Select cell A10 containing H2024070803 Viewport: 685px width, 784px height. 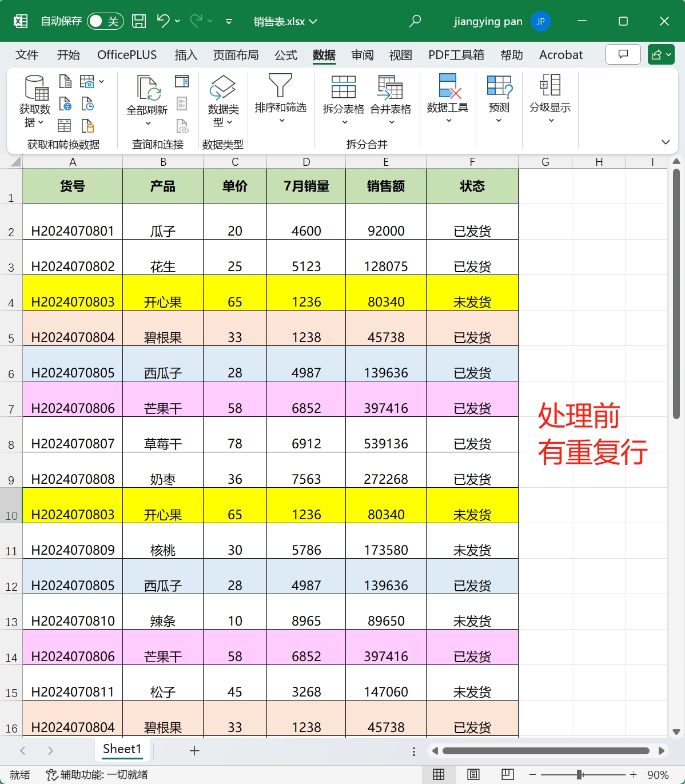click(72, 514)
